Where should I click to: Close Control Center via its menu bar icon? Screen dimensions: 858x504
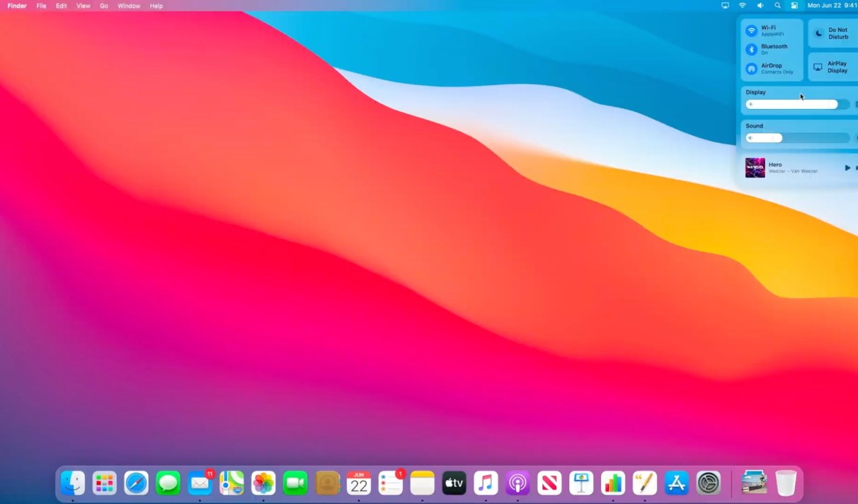click(794, 6)
